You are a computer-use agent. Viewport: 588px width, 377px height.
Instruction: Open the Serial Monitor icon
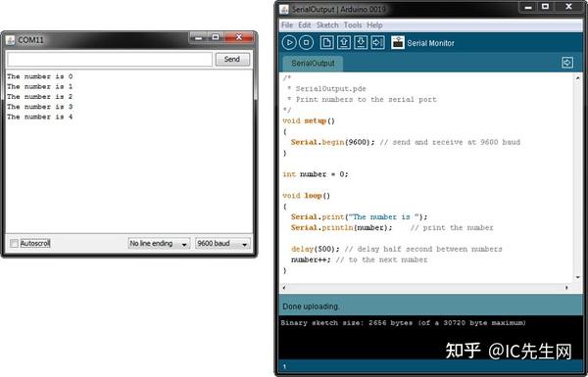coord(398,43)
